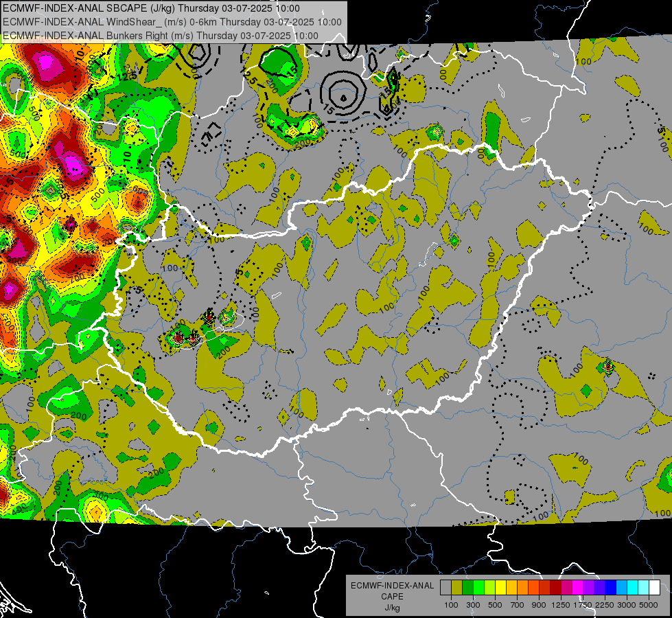Click the 3000 tick label in the legend
This screenshot has width=672, height=618.
tap(627, 605)
